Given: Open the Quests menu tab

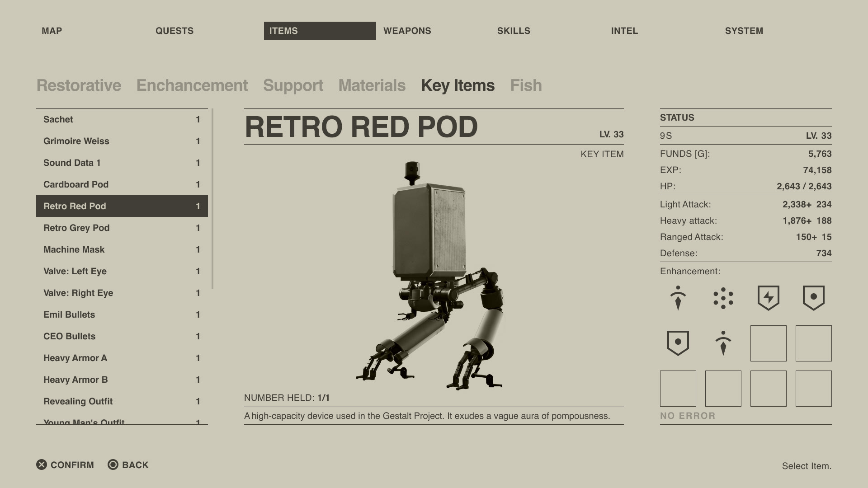Looking at the screenshot, I should tap(175, 31).
